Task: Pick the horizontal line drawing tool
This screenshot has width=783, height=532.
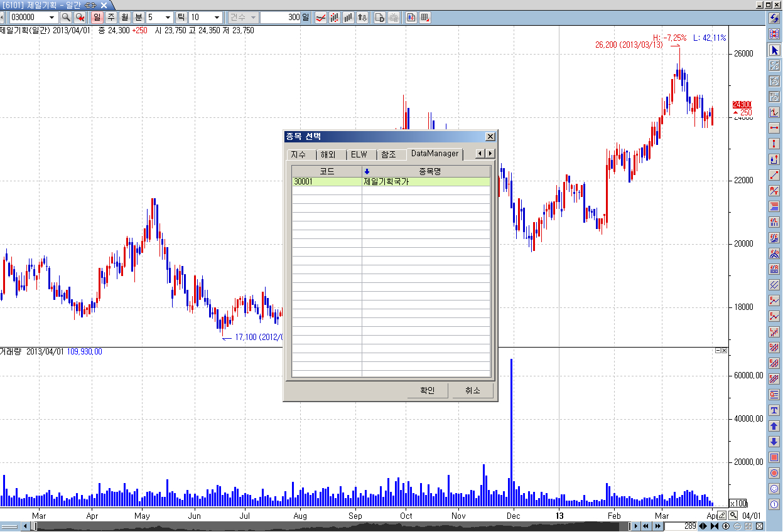Action: [774, 128]
